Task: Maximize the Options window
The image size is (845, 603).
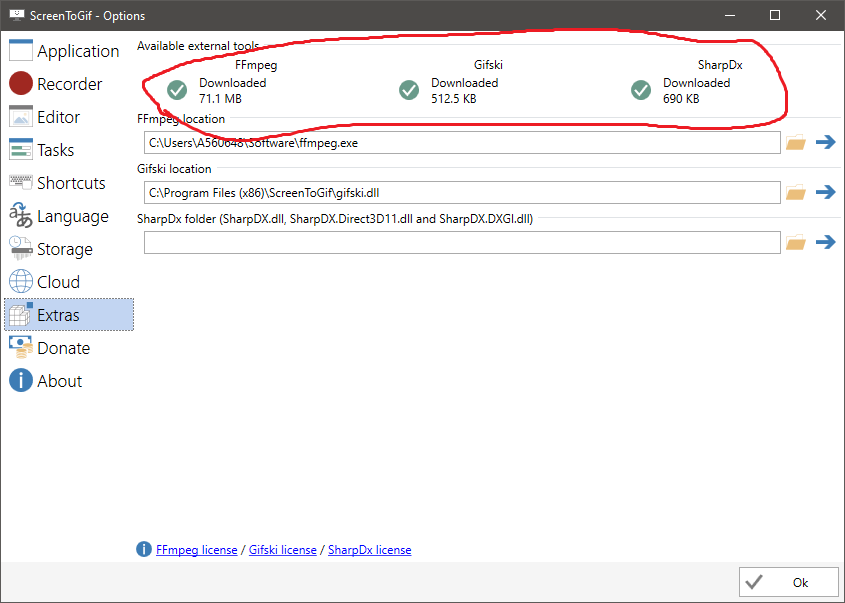Action: (x=775, y=15)
